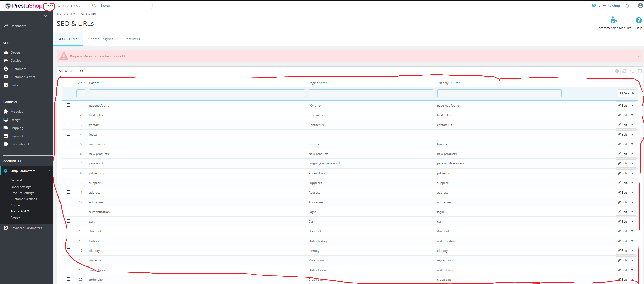Image resolution: width=644 pixels, height=284 pixels.
Task: Check the box for pagenotfound row
Action: (x=68, y=105)
